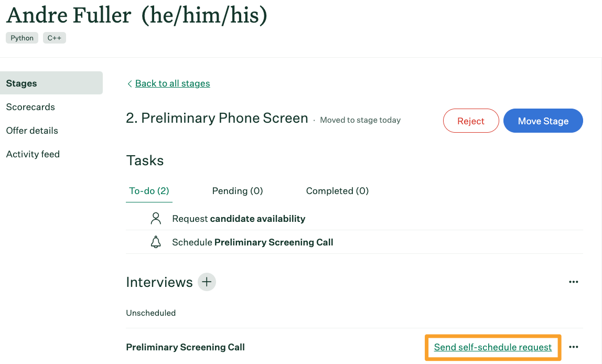This screenshot has height=364, width=602.
Task: Click the person icon for candidate availability
Action: click(156, 219)
